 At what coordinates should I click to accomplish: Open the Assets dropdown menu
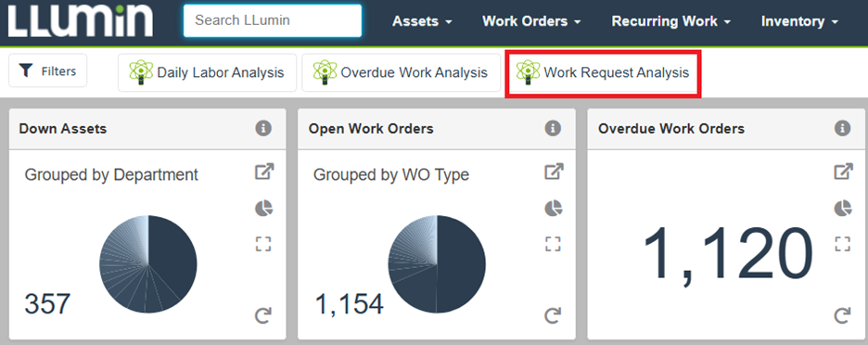click(x=422, y=21)
